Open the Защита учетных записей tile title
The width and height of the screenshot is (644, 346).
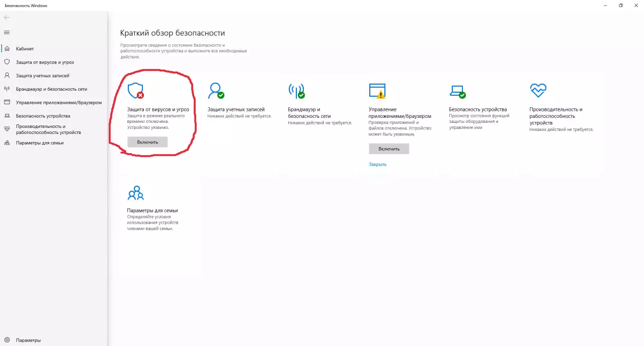point(236,109)
